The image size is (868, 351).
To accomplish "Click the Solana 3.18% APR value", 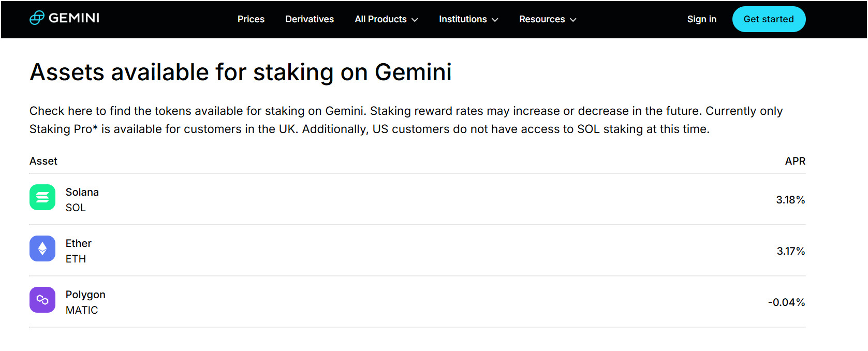I will point(790,200).
